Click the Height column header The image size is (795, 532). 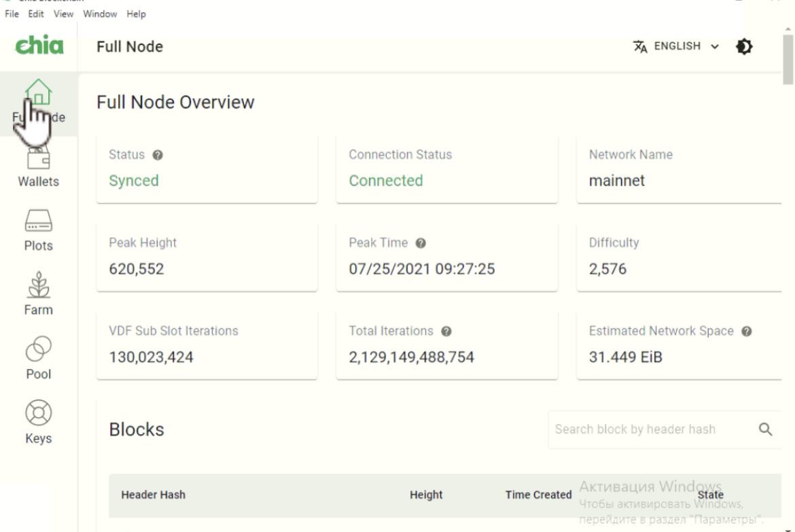coord(426,495)
